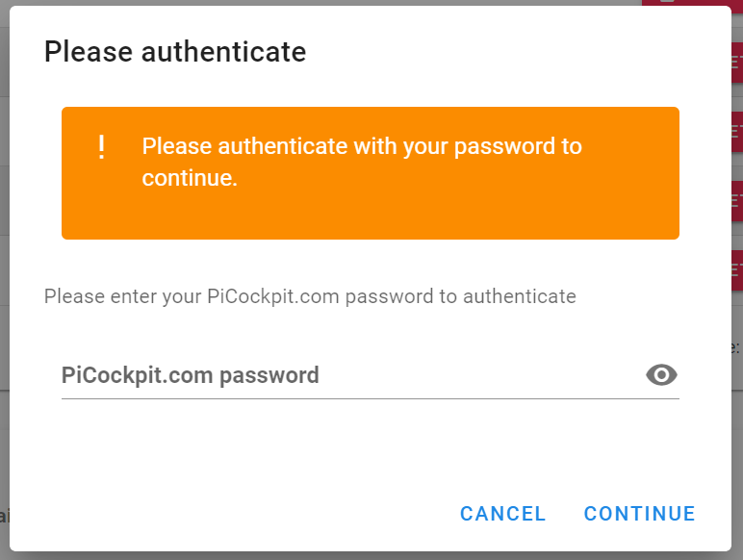The height and width of the screenshot is (560, 743).
Task: Click the cut-off text right of the dialog
Action: 736,347
